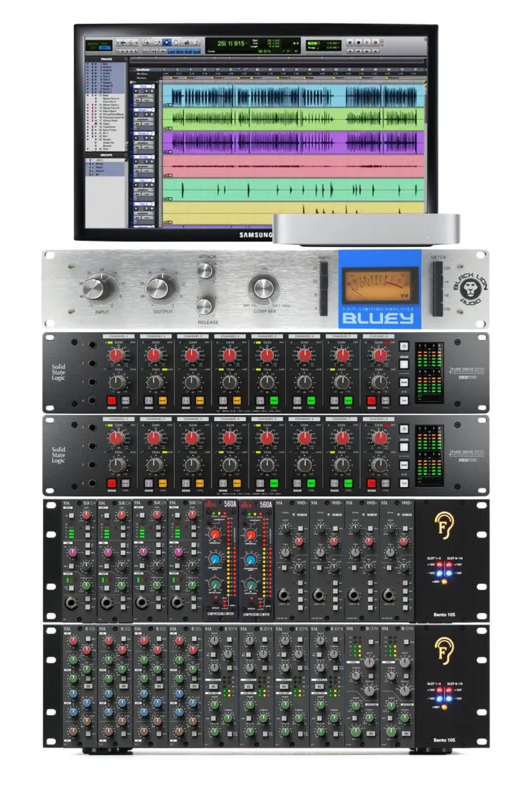
Task: Click Channel 6 TRIM knob, upper Pure Drive Octo
Action: (305, 381)
